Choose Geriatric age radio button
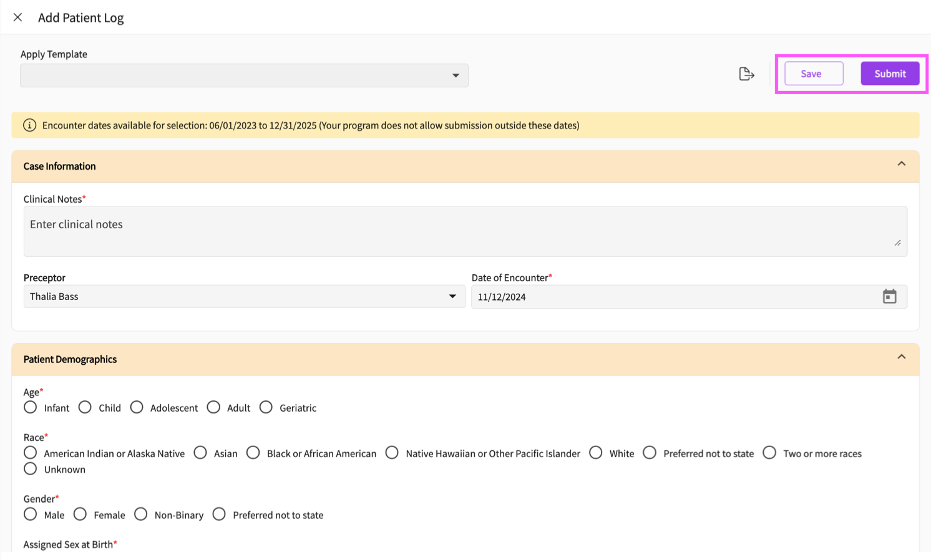 point(266,408)
